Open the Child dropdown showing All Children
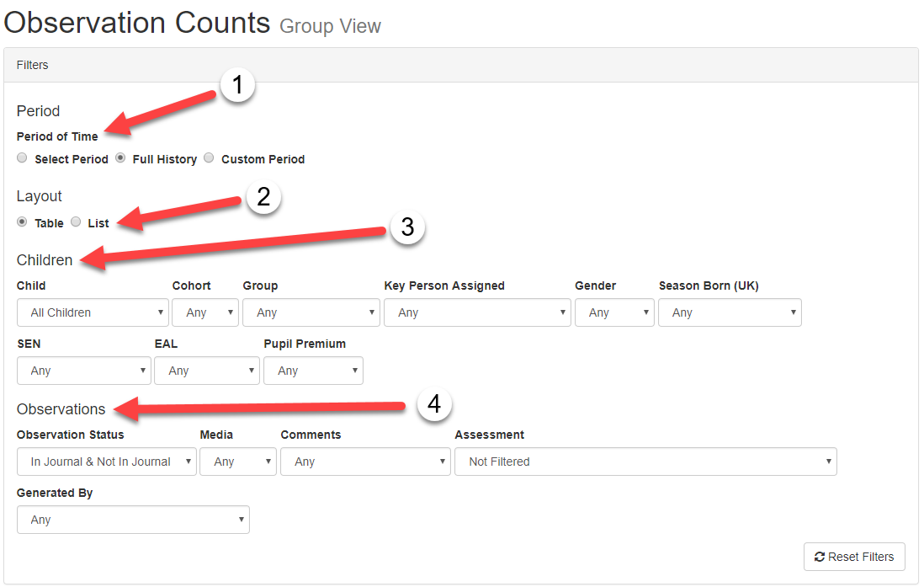Screen dimensions: 924x587 pos(93,312)
